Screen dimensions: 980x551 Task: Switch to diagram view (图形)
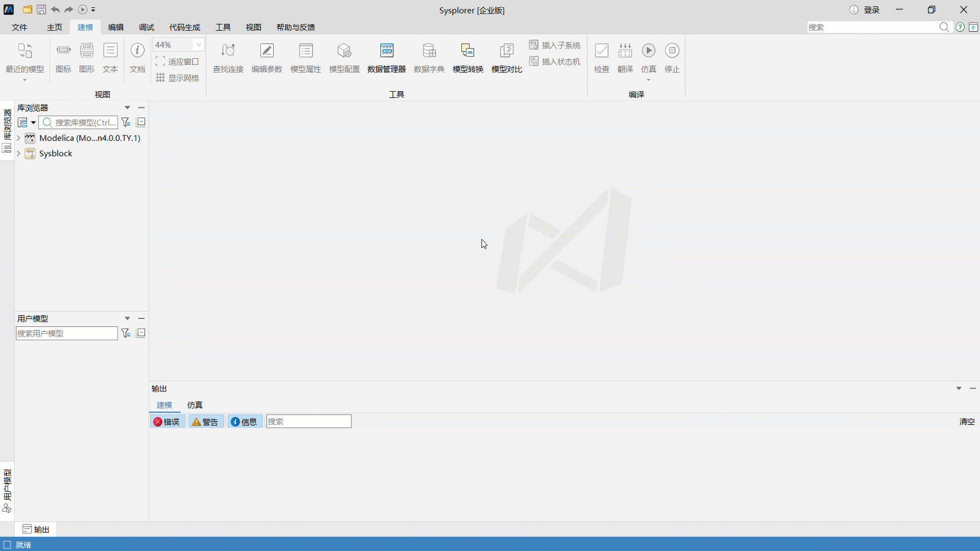tap(87, 58)
